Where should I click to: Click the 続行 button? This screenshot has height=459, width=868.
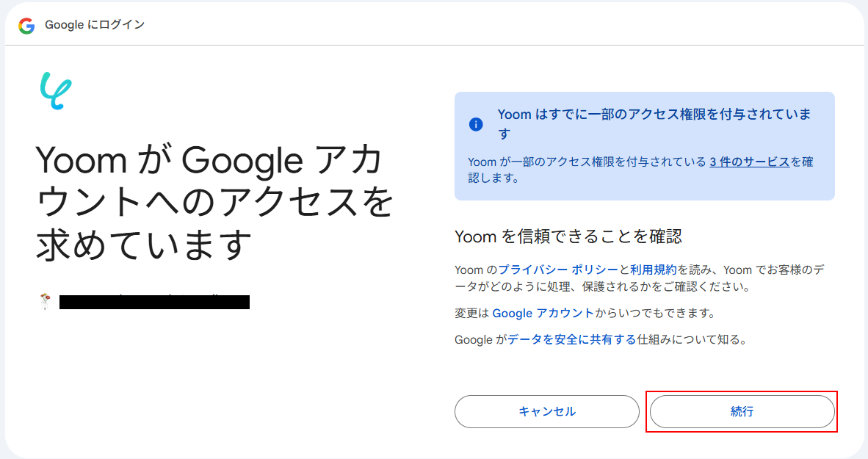(742, 411)
